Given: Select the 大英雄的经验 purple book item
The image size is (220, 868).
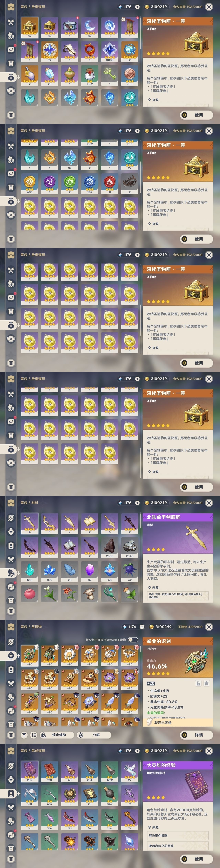Looking at the screenshot, I should click(x=30, y=771).
